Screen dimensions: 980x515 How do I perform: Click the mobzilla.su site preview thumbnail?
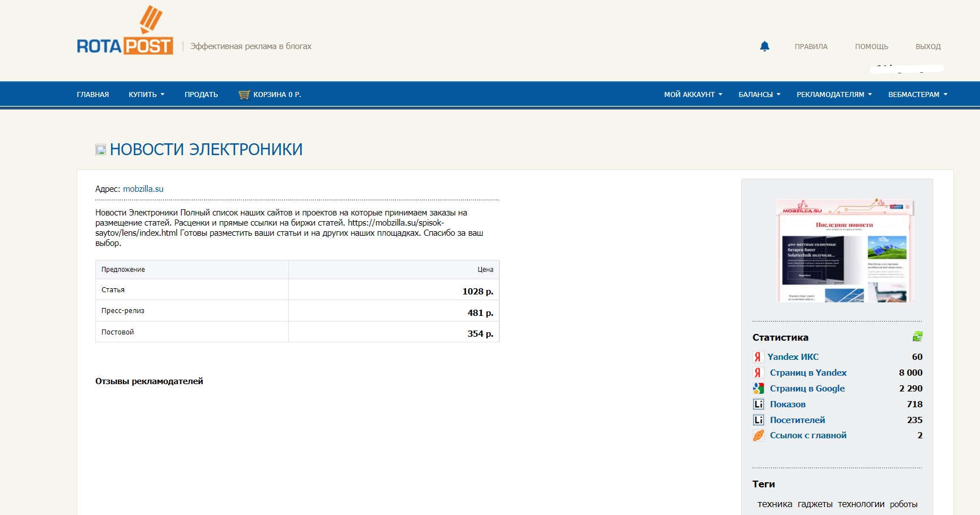[845, 250]
